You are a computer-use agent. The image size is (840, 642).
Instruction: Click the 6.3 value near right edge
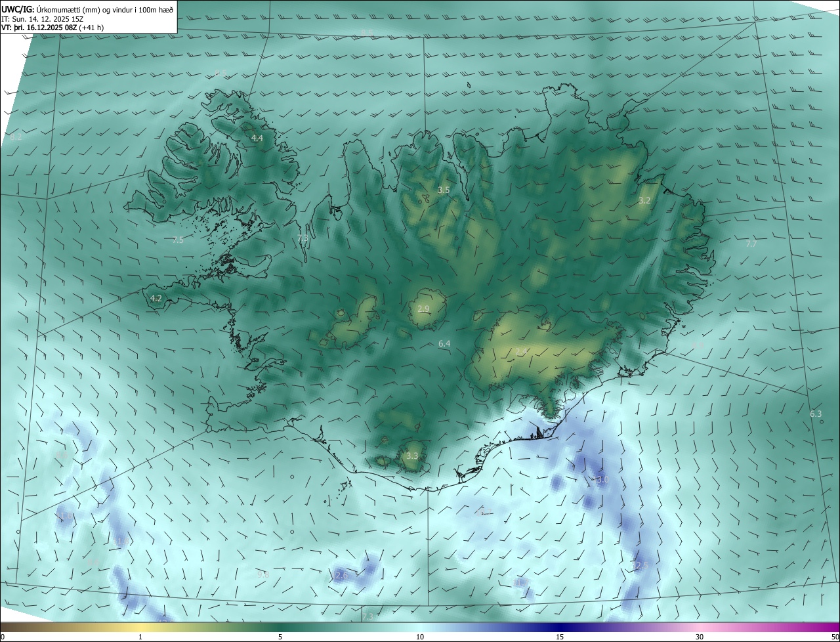click(816, 414)
